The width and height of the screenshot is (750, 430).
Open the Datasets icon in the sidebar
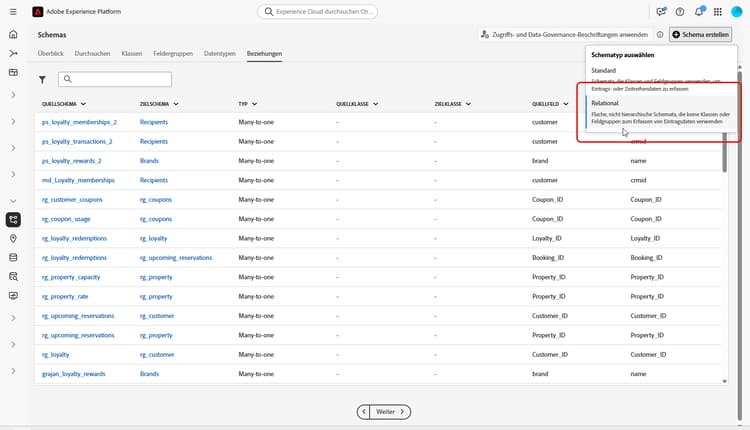13,257
